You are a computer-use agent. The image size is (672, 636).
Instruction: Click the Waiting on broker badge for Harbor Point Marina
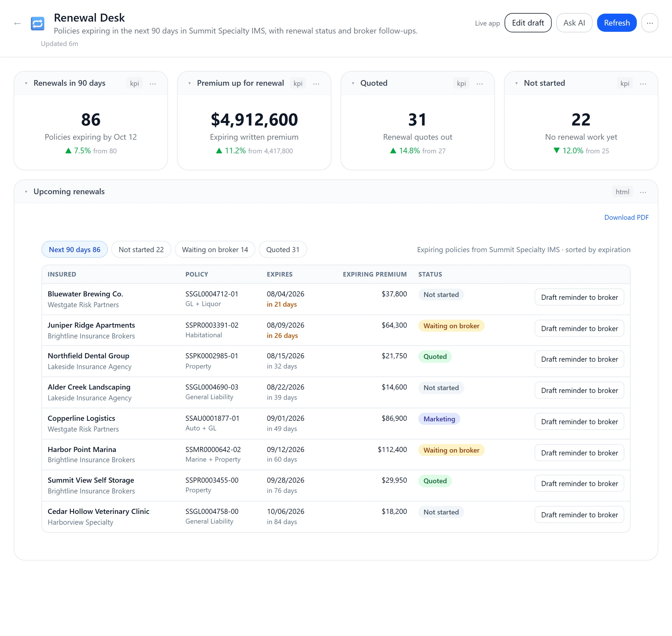click(451, 450)
